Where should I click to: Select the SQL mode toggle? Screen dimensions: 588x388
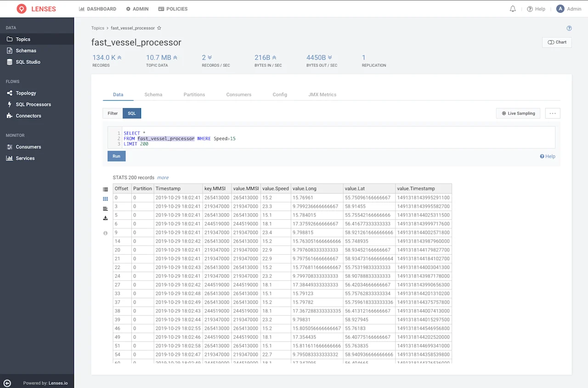(132, 113)
